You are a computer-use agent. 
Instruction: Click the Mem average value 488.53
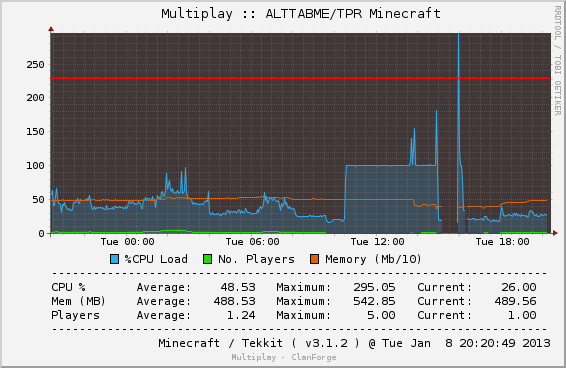click(234, 301)
